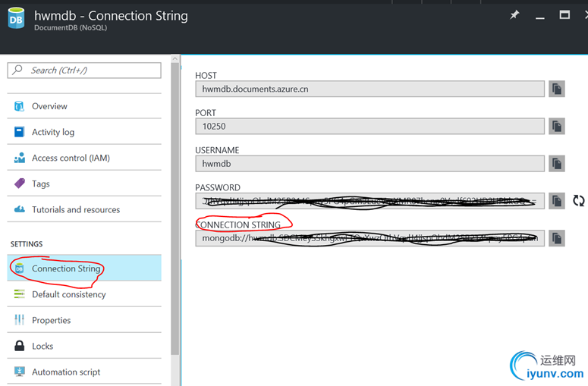This screenshot has height=386, width=588.
Task: Open the Properties menu item
Action: pos(84,320)
